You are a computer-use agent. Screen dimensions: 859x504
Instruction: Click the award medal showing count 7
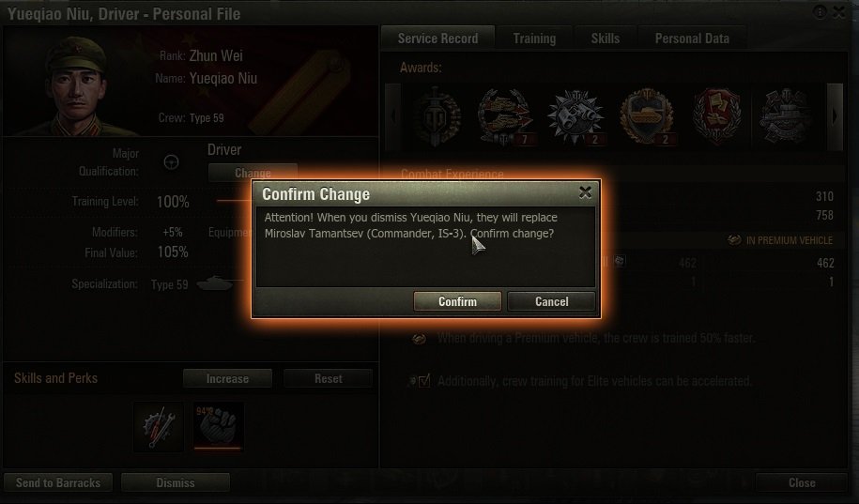pyautogui.click(x=505, y=117)
